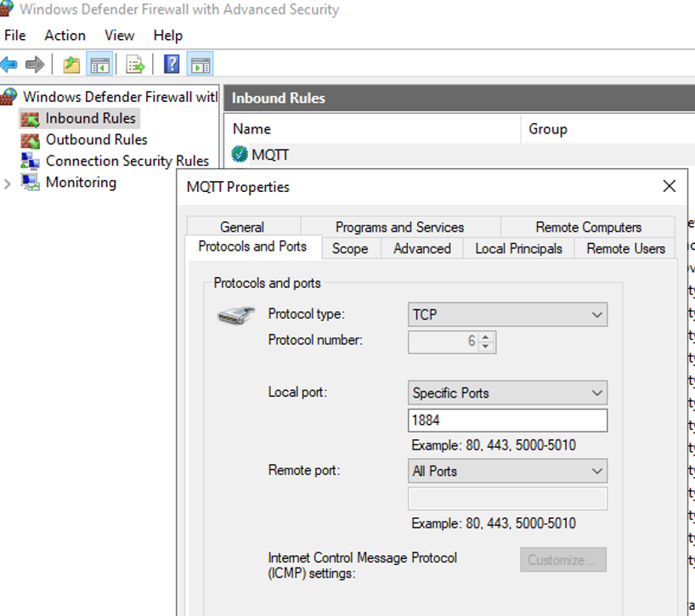
Task: Click the 'Internet Control Message Protocol' label
Action: click(363, 557)
